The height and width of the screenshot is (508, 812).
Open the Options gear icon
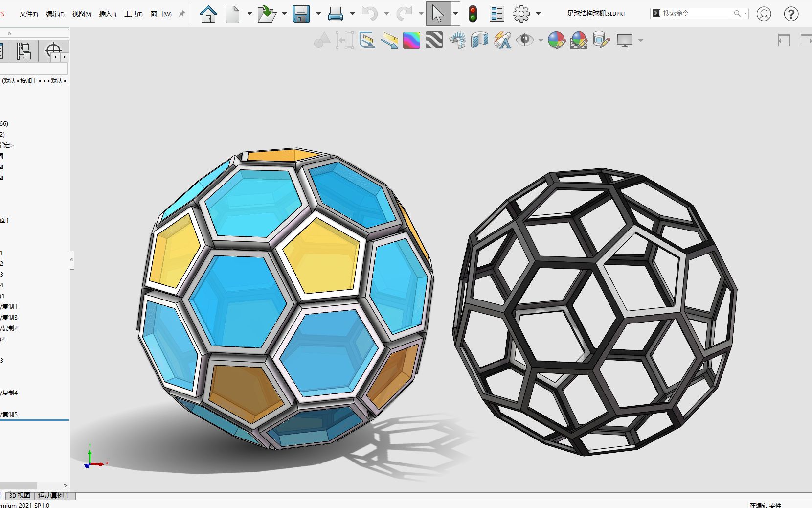(521, 14)
